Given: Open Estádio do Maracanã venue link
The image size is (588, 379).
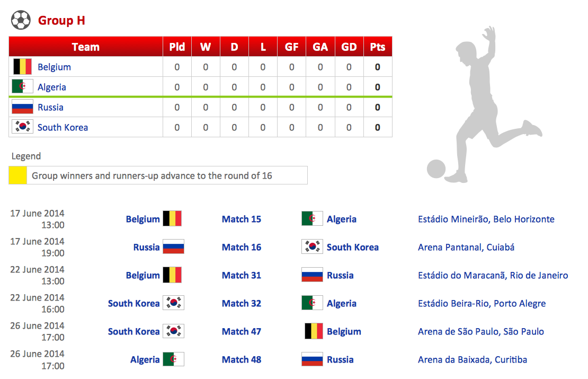Looking at the screenshot, I should click(493, 275).
